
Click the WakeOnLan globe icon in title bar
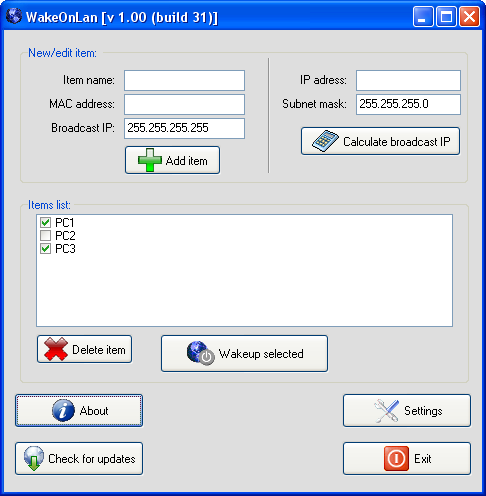(x=14, y=16)
